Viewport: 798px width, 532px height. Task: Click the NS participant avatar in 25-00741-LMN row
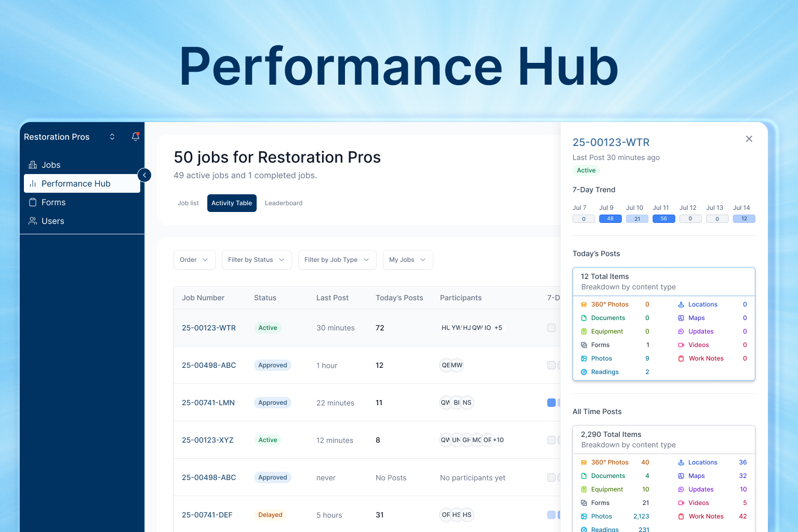point(467,403)
